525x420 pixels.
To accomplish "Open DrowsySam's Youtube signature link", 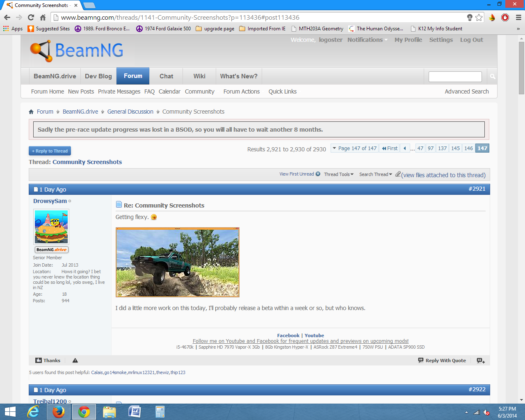I will [314, 336].
